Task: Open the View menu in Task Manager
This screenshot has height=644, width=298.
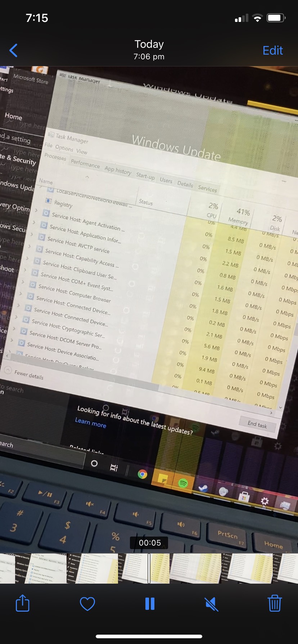Action: [x=82, y=152]
